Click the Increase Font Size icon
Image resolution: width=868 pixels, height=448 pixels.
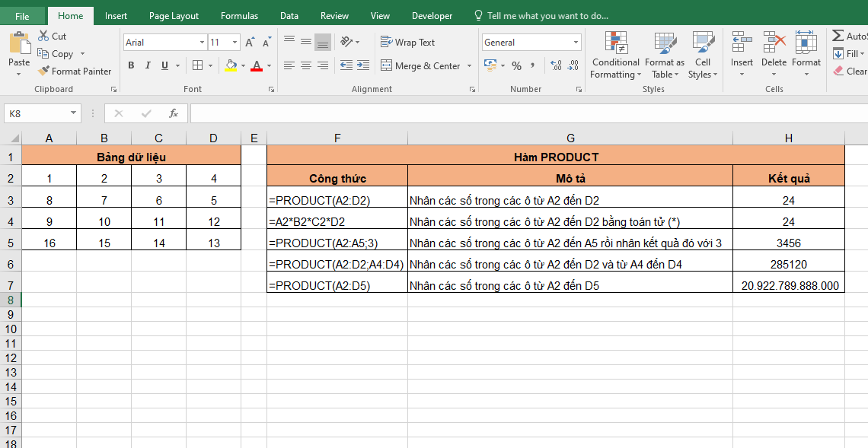[250, 43]
